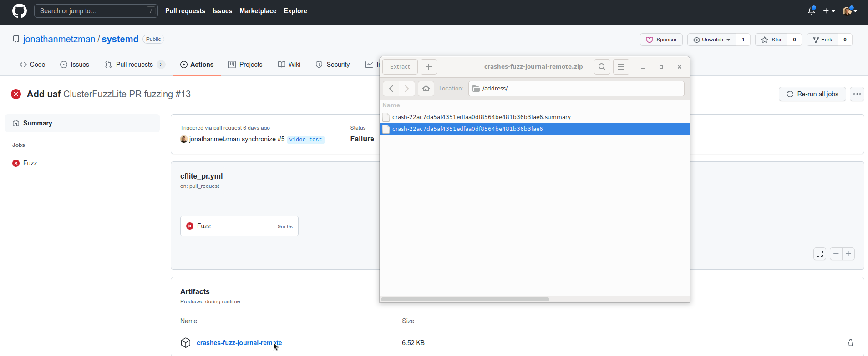Viewport: 868px width, 356px height.
Task: Switch to the Code tab
Action: pyautogui.click(x=32, y=65)
